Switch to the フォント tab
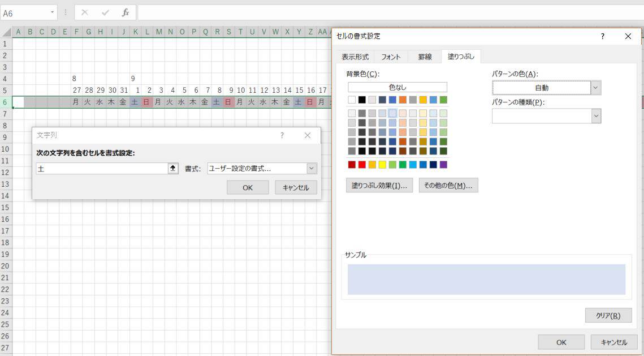 391,57
